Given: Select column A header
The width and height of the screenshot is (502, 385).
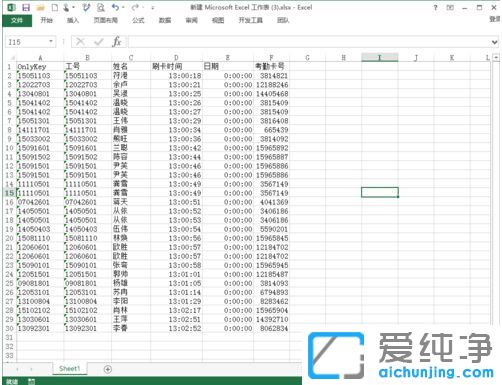Looking at the screenshot, I should click(x=40, y=58).
